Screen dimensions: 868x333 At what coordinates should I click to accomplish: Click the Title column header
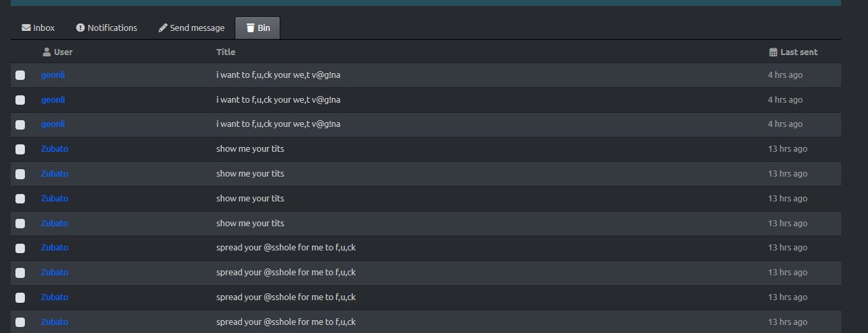pos(226,52)
